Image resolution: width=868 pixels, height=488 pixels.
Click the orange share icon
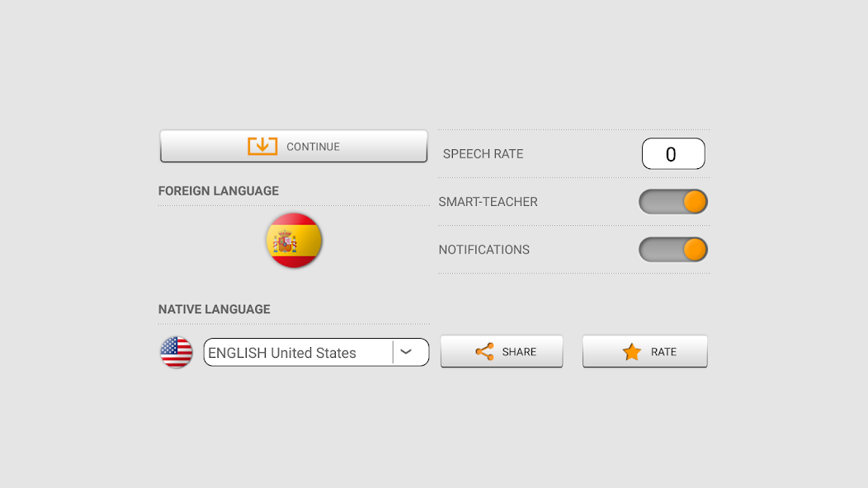[485, 352]
